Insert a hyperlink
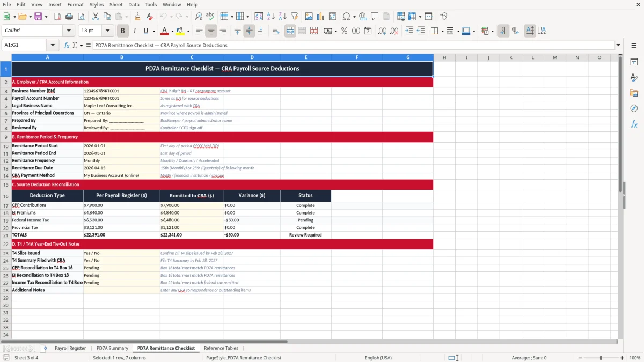Image resolution: width=644 pixels, height=362 pixels. click(363, 17)
